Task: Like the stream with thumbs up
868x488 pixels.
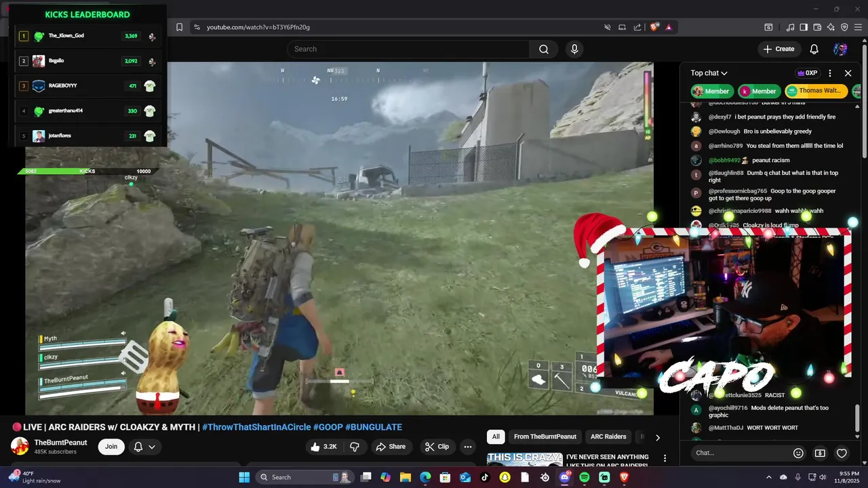Action: click(x=323, y=447)
